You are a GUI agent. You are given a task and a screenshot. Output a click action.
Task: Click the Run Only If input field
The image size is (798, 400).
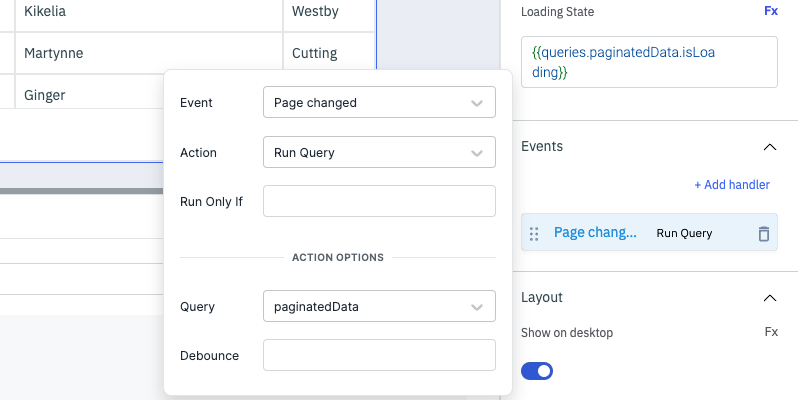click(378, 201)
